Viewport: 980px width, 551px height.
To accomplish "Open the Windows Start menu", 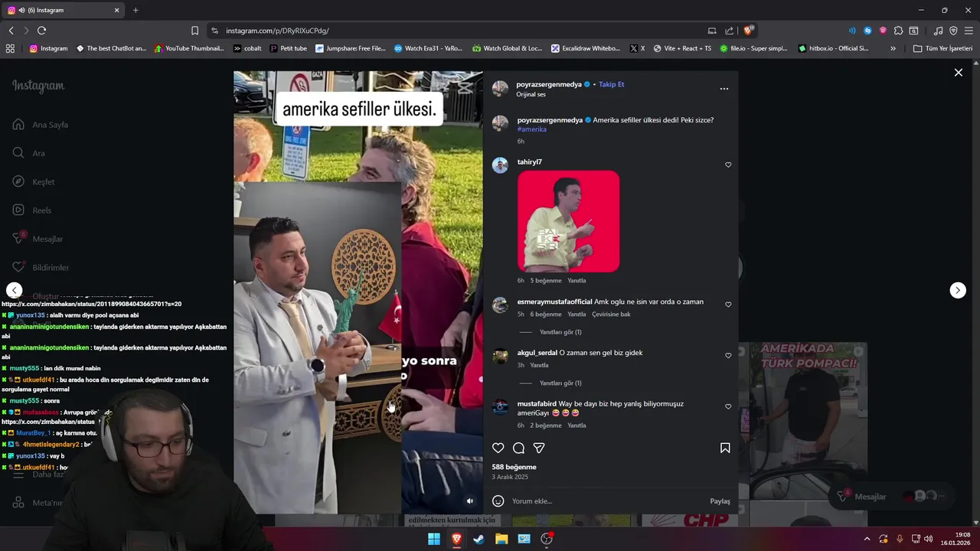I will coord(434,539).
